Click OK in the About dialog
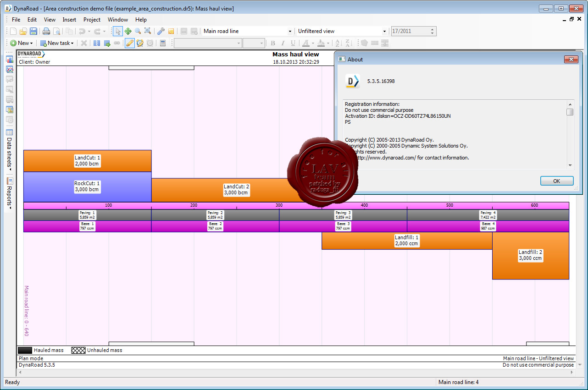The height and width of the screenshot is (390, 588). [x=556, y=181]
